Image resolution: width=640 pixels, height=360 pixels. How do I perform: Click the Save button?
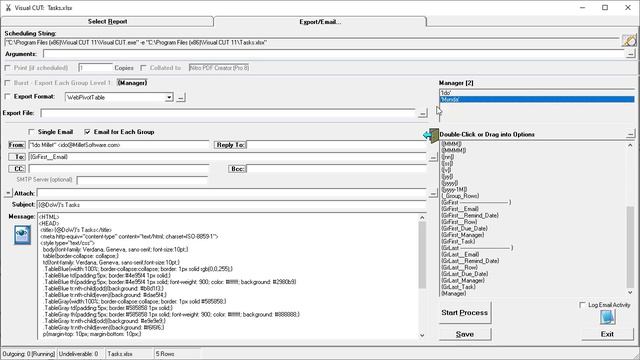click(464, 334)
